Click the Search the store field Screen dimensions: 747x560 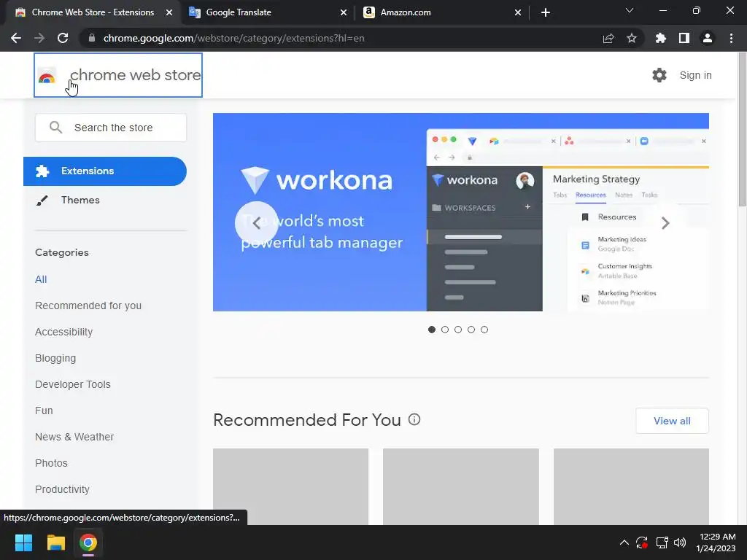(111, 127)
